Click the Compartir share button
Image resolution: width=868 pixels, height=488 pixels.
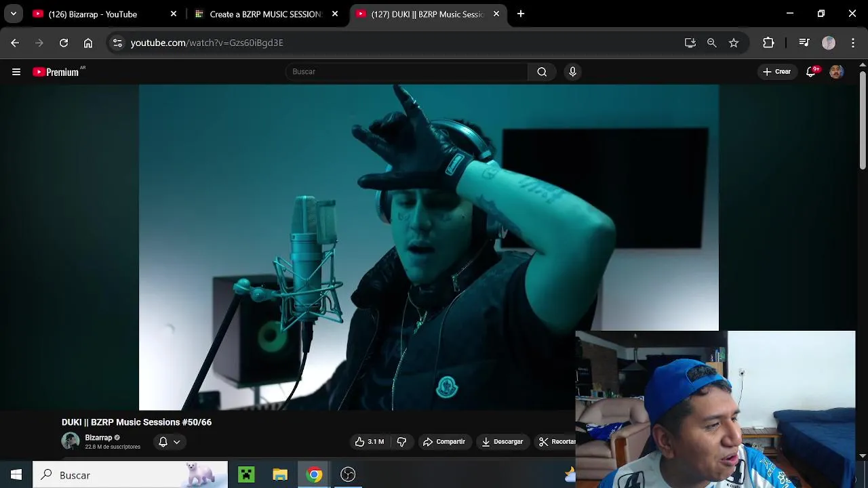pyautogui.click(x=444, y=442)
